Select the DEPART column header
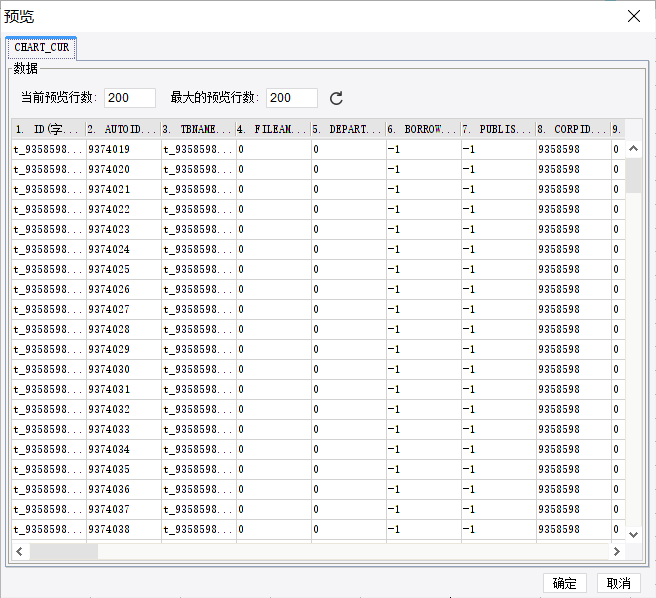656x598 pixels. 348,129
